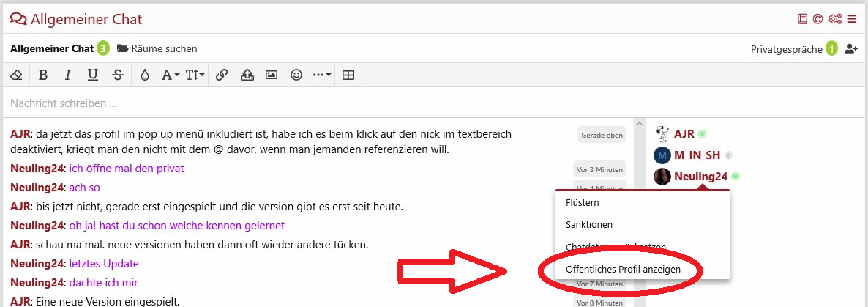The height and width of the screenshot is (307, 868).
Task: Toggle bold formatting
Action: [x=43, y=75]
